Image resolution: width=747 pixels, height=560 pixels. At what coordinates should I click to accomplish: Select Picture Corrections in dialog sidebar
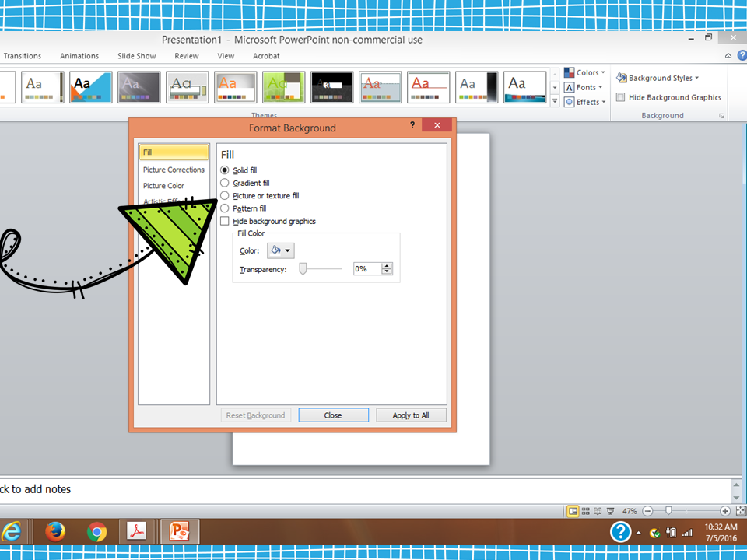(x=174, y=170)
